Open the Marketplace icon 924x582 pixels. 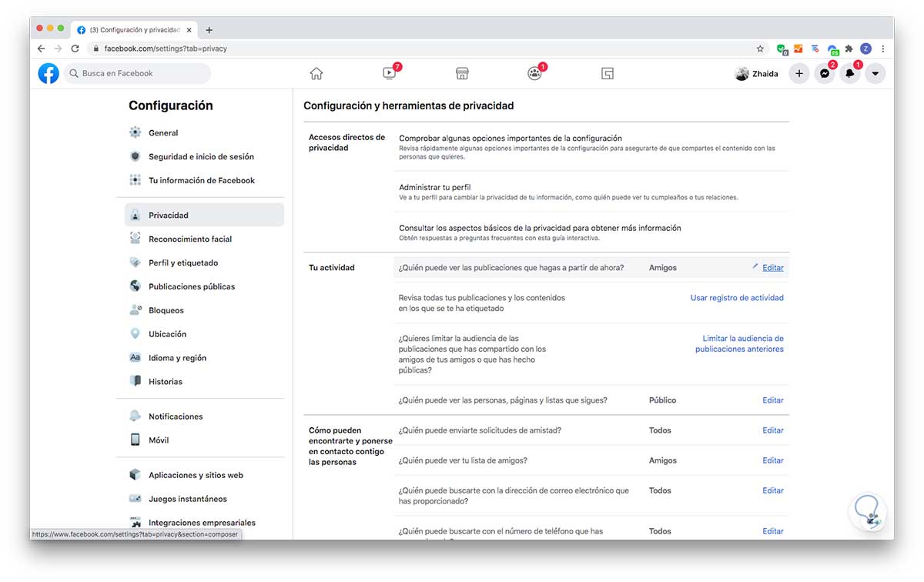(x=462, y=74)
